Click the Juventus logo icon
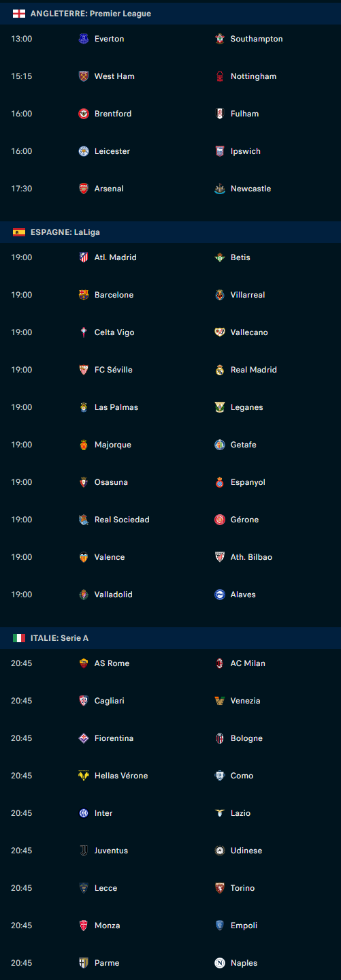 84,851
